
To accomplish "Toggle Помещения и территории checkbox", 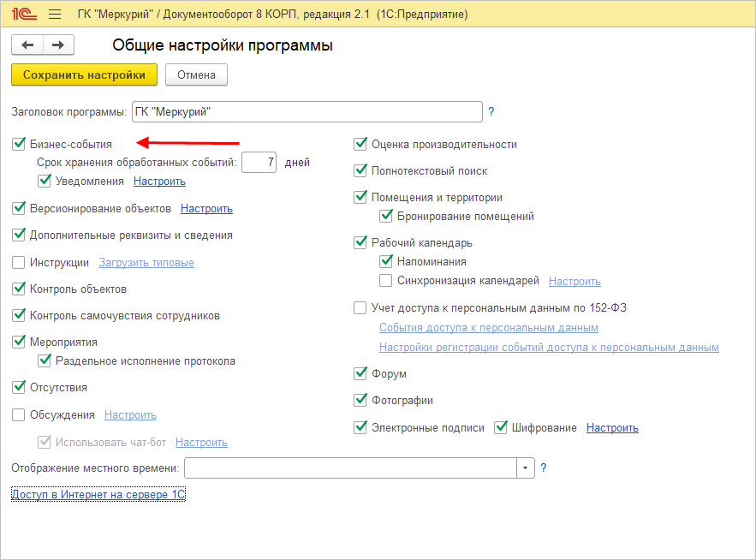I will (x=360, y=197).
